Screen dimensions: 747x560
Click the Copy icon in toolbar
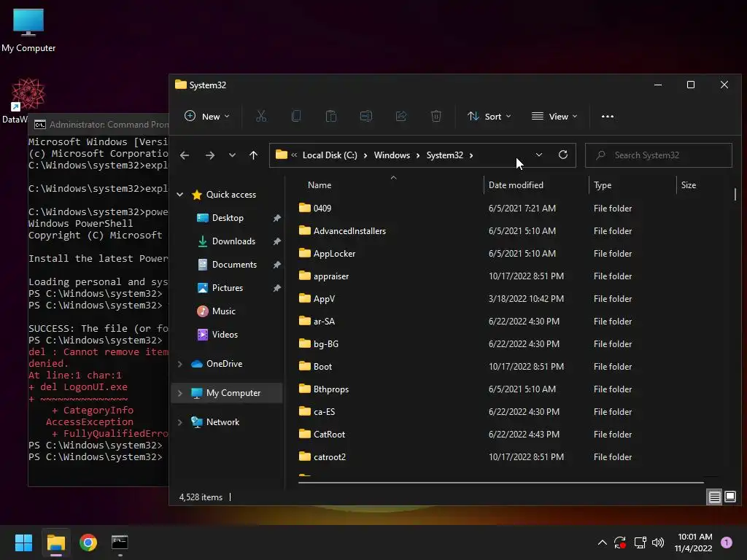tap(296, 116)
